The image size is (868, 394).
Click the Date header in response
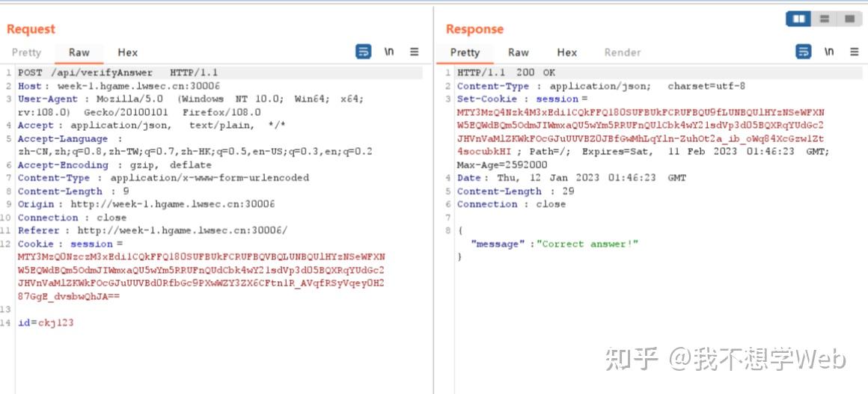pyautogui.click(x=572, y=178)
